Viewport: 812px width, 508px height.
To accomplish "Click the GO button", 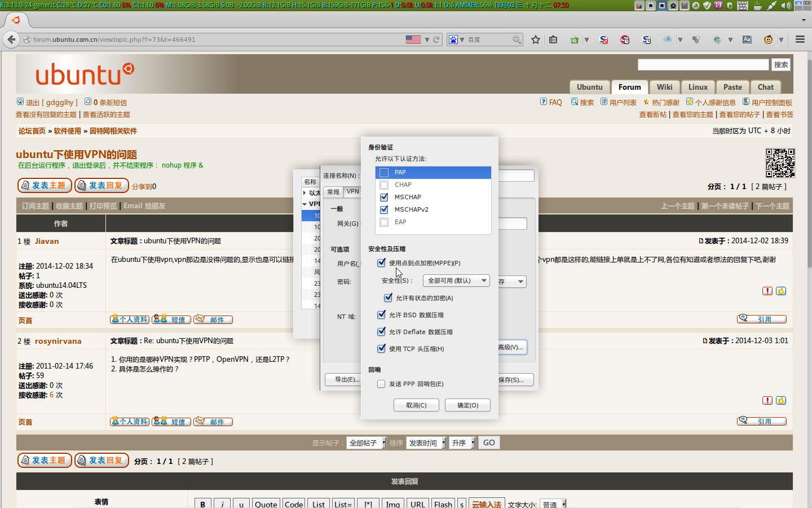I will coord(489,443).
